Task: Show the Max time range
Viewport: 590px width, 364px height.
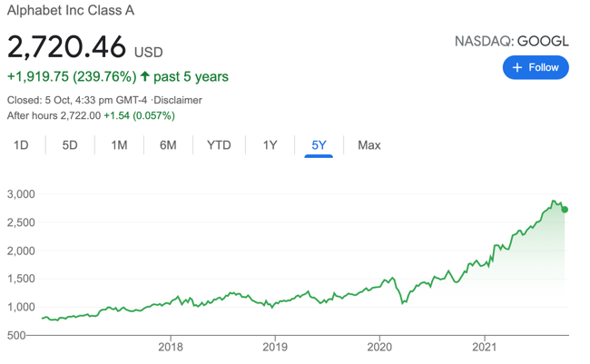Action: click(369, 145)
